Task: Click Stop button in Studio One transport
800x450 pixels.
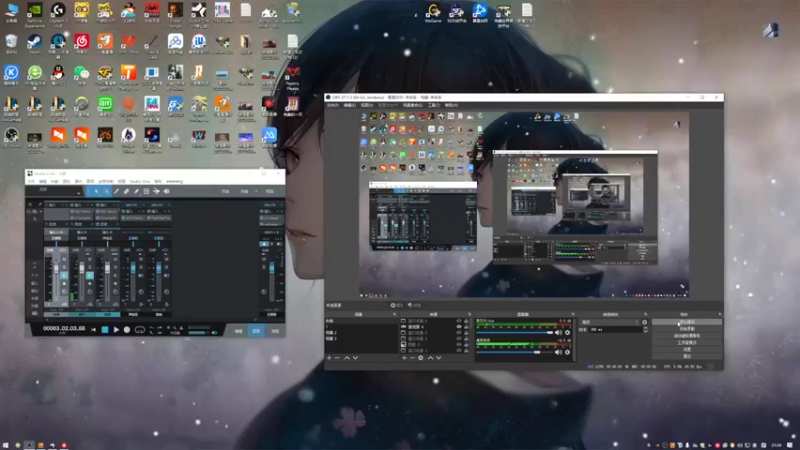Action: click(105, 330)
